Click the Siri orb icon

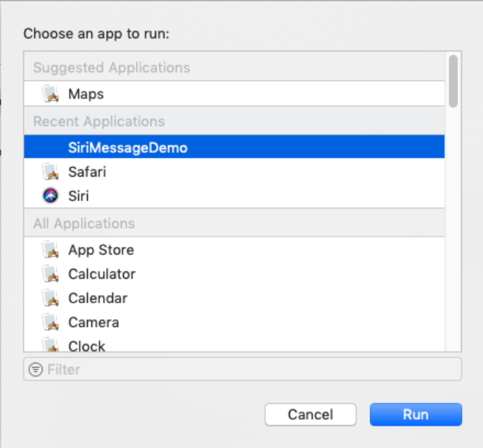coord(50,195)
